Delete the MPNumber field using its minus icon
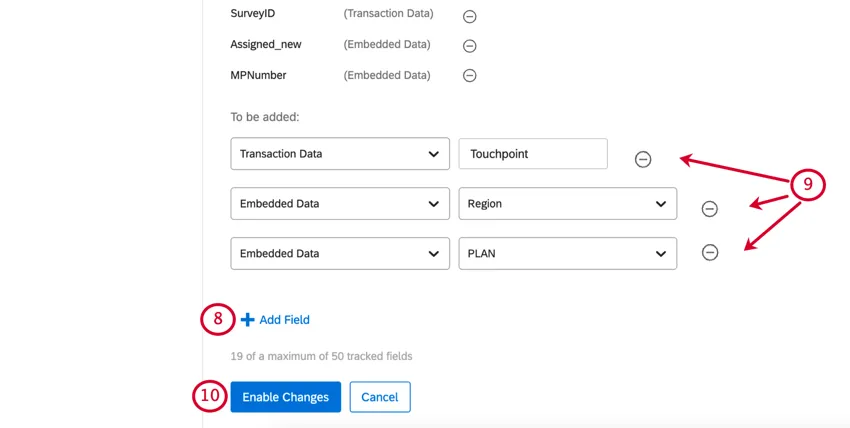 469,75
